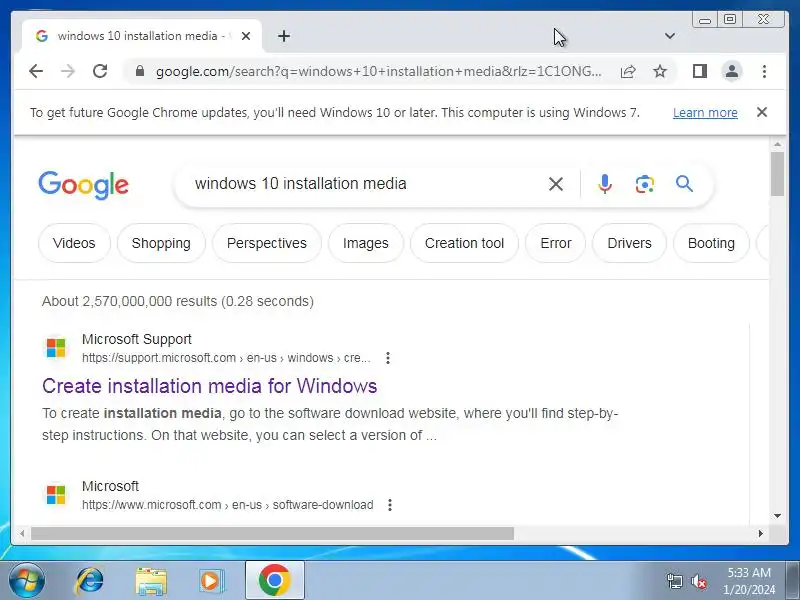Open the Windows Start menu

(26, 580)
